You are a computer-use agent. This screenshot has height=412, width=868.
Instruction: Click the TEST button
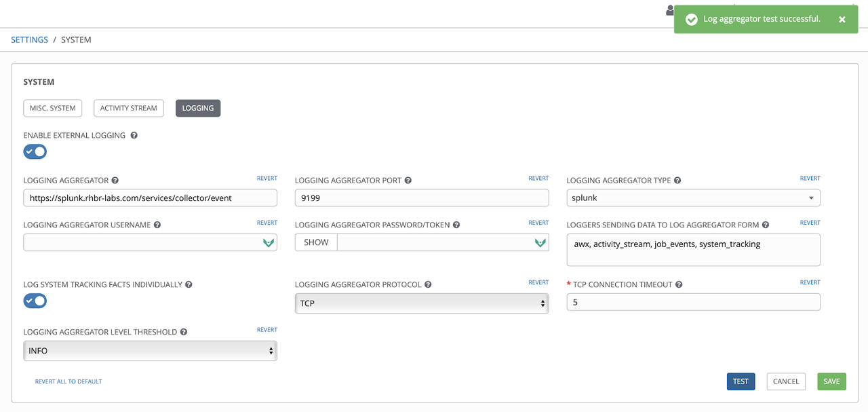[741, 381]
